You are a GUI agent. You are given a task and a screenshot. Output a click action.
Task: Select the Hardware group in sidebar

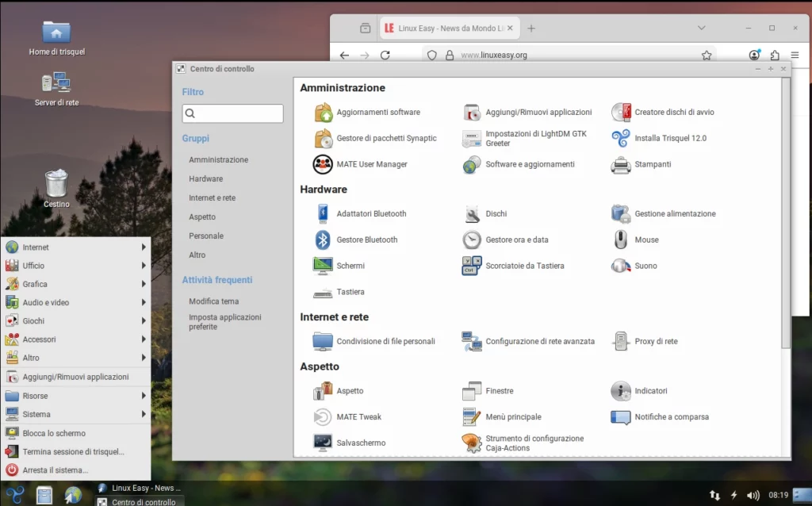206,179
